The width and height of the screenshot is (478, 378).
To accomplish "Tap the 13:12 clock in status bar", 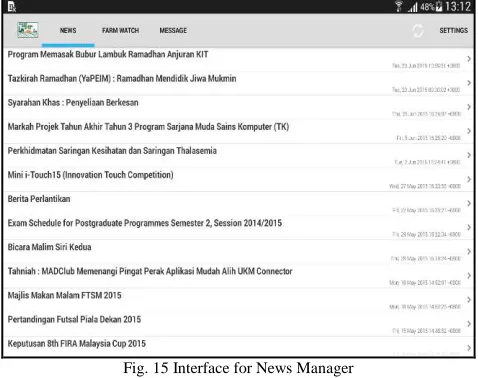I will pos(458,6).
